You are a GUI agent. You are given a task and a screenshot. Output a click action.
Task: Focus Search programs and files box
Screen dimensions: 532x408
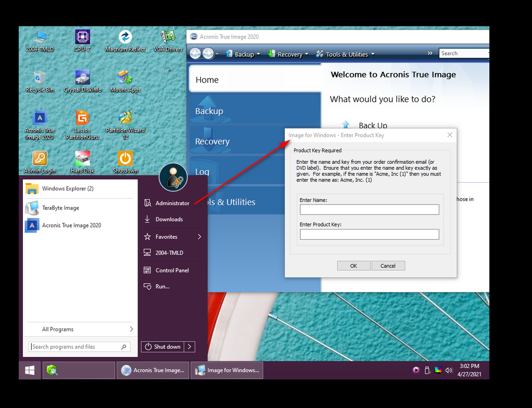pos(79,347)
